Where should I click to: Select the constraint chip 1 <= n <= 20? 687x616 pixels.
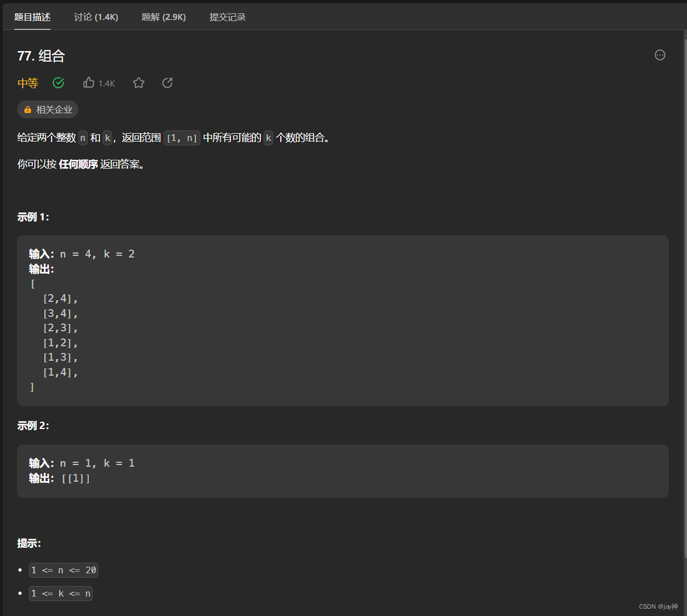pyautogui.click(x=63, y=570)
